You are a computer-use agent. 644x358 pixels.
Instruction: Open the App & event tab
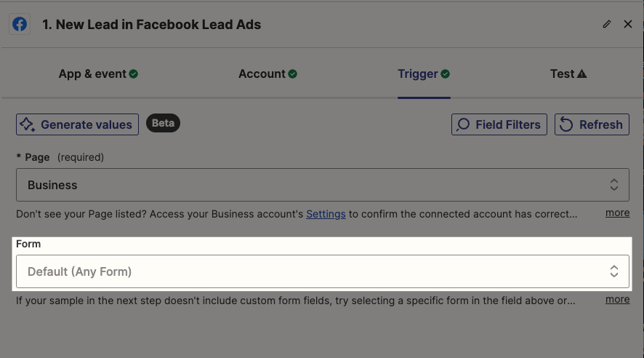[92, 74]
